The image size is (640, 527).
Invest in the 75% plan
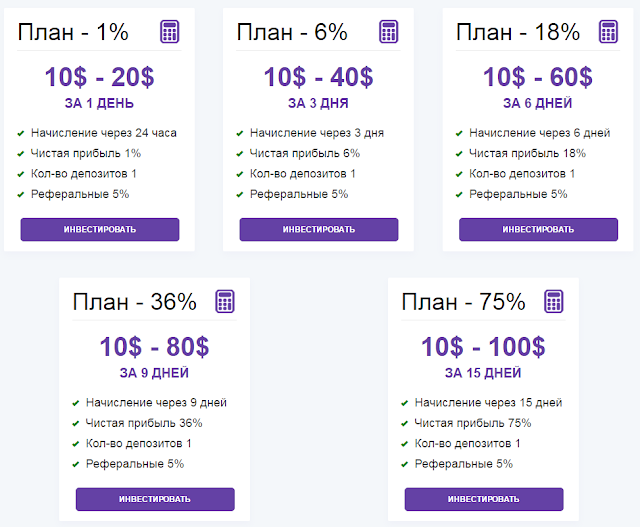[484, 499]
